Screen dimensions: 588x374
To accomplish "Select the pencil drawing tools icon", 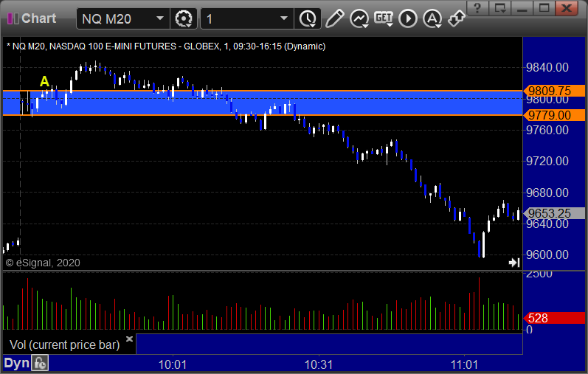I will point(335,18).
